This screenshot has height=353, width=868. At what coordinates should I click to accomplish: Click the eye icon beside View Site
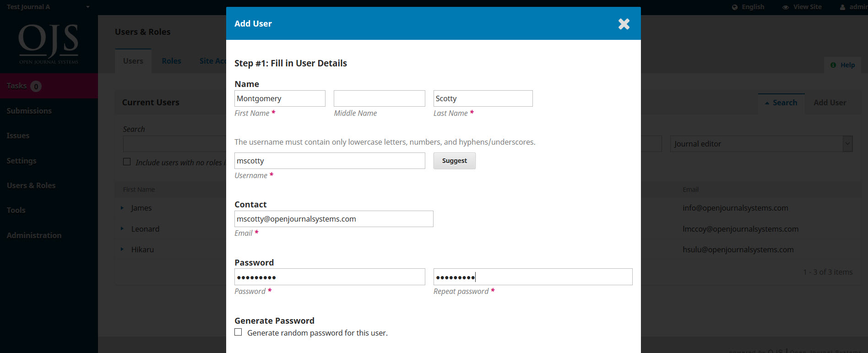(x=786, y=7)
